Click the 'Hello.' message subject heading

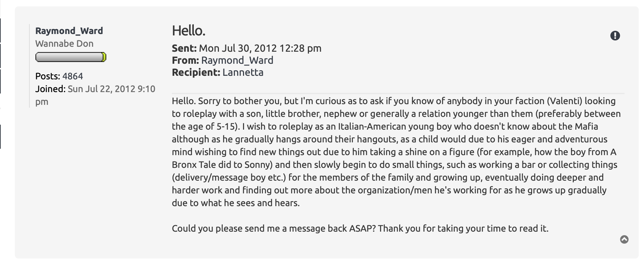pyautogui.click(x=188, y=31)
